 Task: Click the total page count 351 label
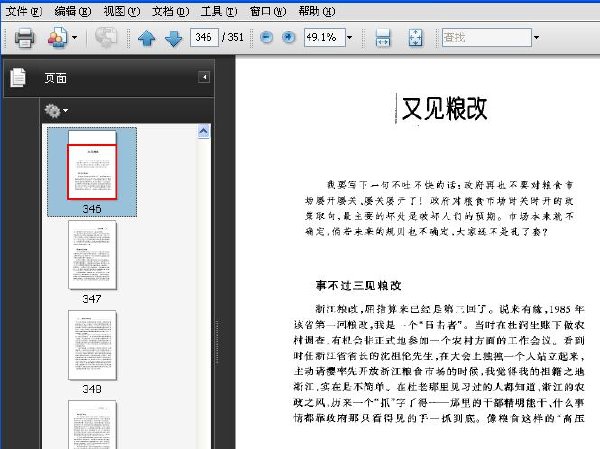233,37
